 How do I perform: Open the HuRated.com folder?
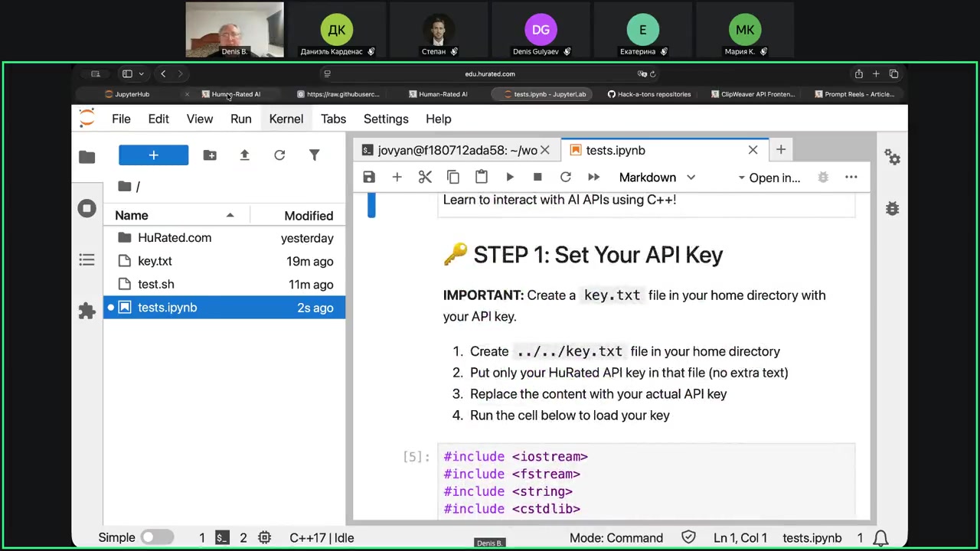175,238
